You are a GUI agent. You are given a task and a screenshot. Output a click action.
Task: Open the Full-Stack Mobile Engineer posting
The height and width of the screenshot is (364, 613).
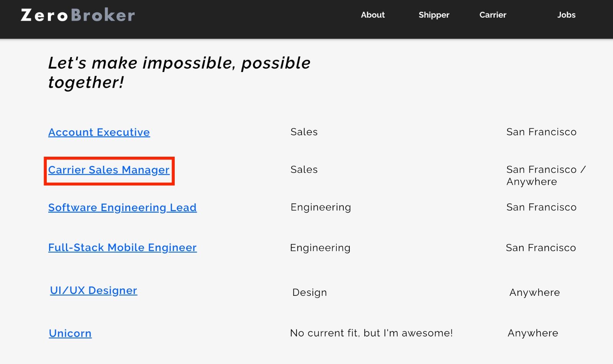[x=122, y=248]
